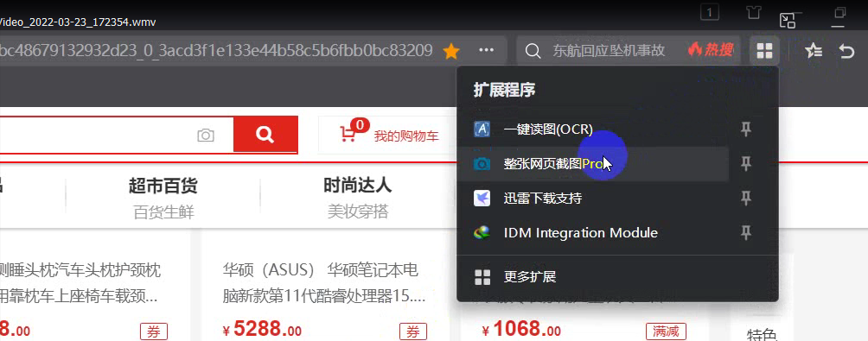This screenshot has width=868, height=341.
Task: Click the ¥1068.00 price
Action: pos(521,330)
